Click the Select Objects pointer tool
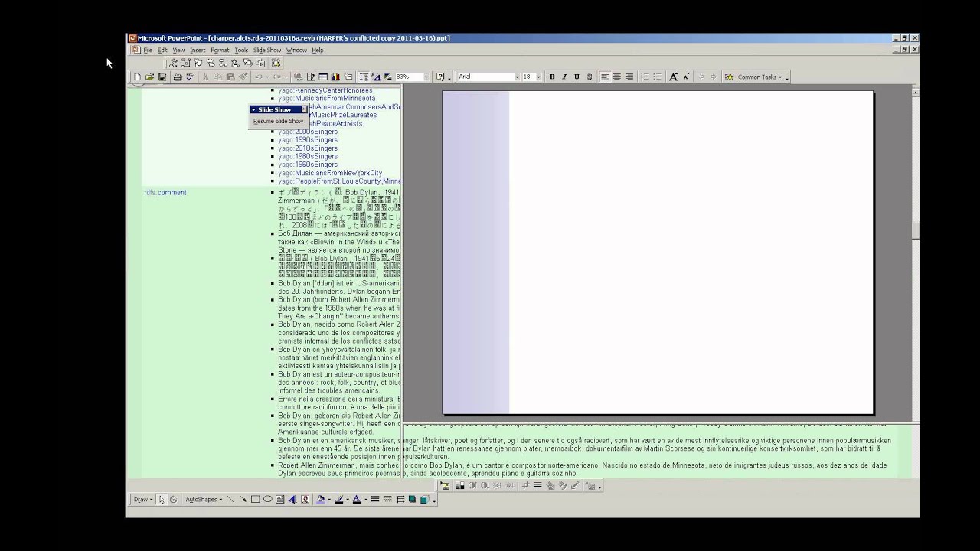Screen dimensions: 980x551 [x=162, y=500]
